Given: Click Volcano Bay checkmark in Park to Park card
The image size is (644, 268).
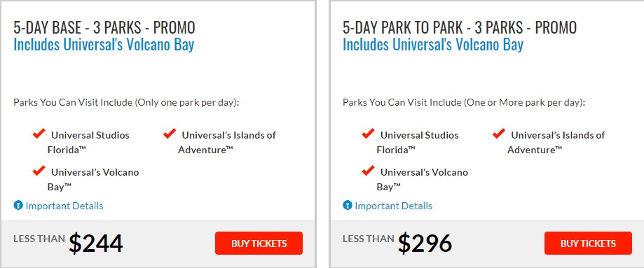Looking at the screenshot, I should click(x=369, y=171).
